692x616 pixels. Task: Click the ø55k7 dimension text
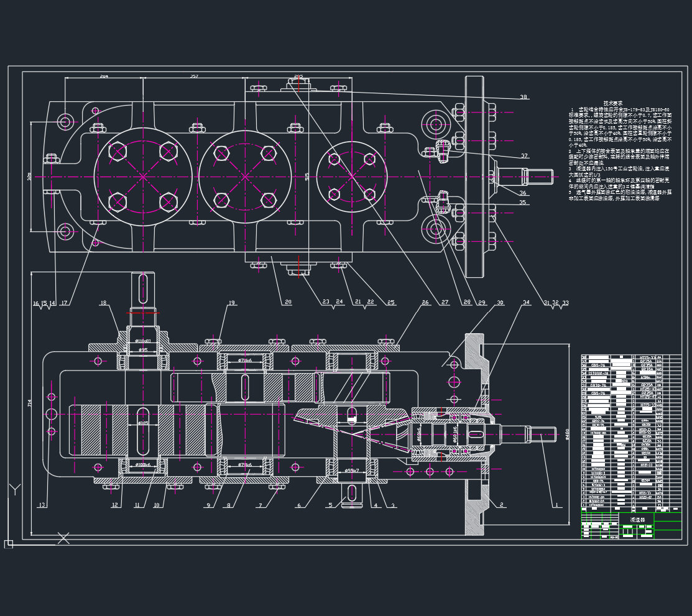pos(352,471)
